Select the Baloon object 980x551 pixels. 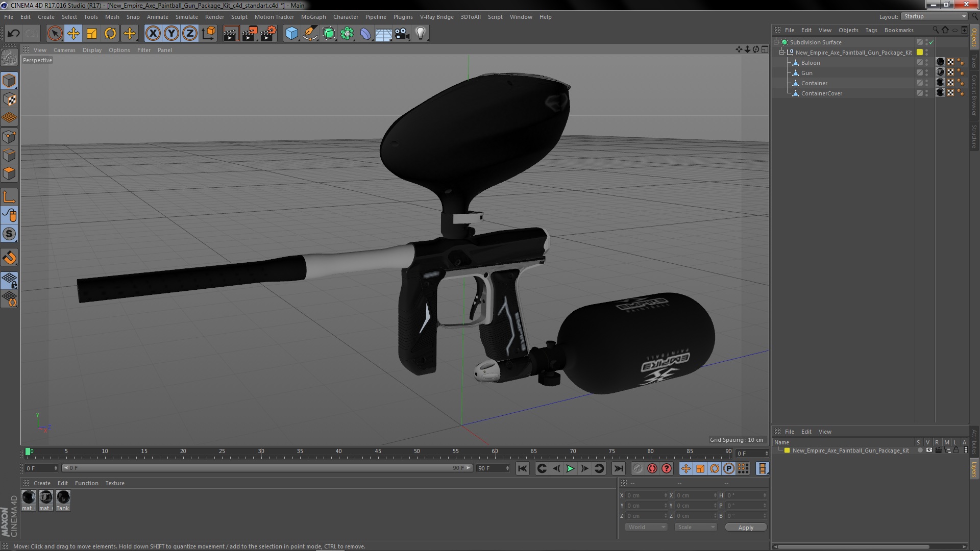811,63
